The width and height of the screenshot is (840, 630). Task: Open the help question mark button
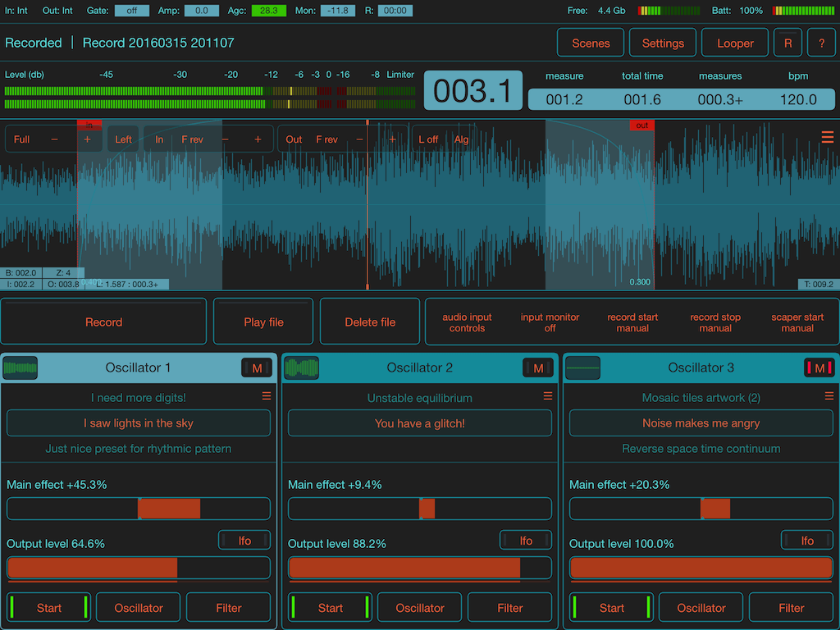click(x=821, y=43)
